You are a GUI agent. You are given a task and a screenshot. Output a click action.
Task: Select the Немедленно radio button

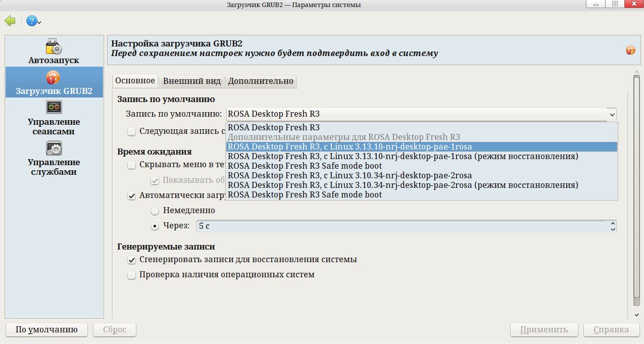(155, 211)
